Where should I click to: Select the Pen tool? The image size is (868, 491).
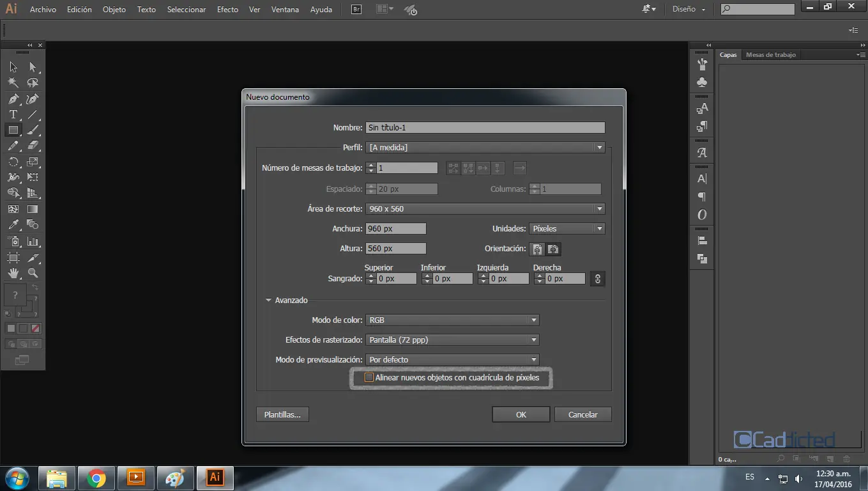[x=13, y=98]
